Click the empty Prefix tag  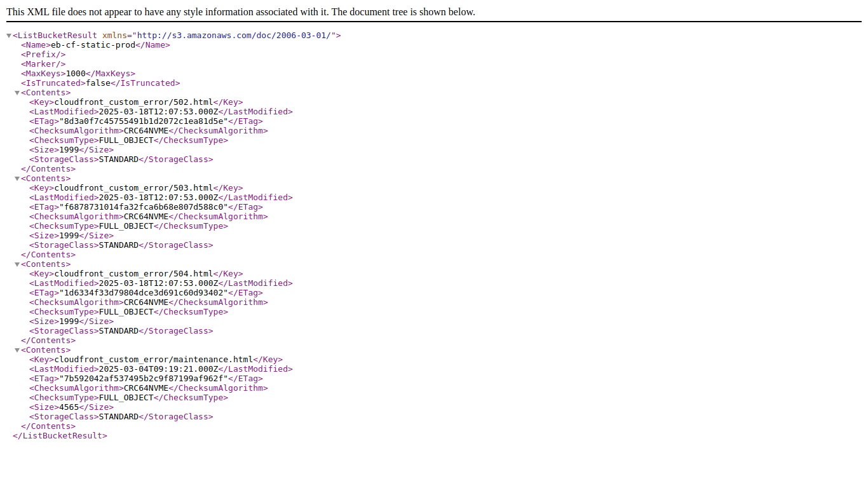tap(43, 55)
